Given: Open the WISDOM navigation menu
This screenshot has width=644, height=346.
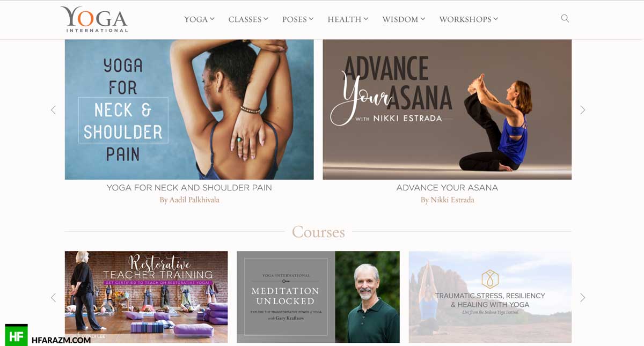Looking at the screenshot, I should pos(404,19).
